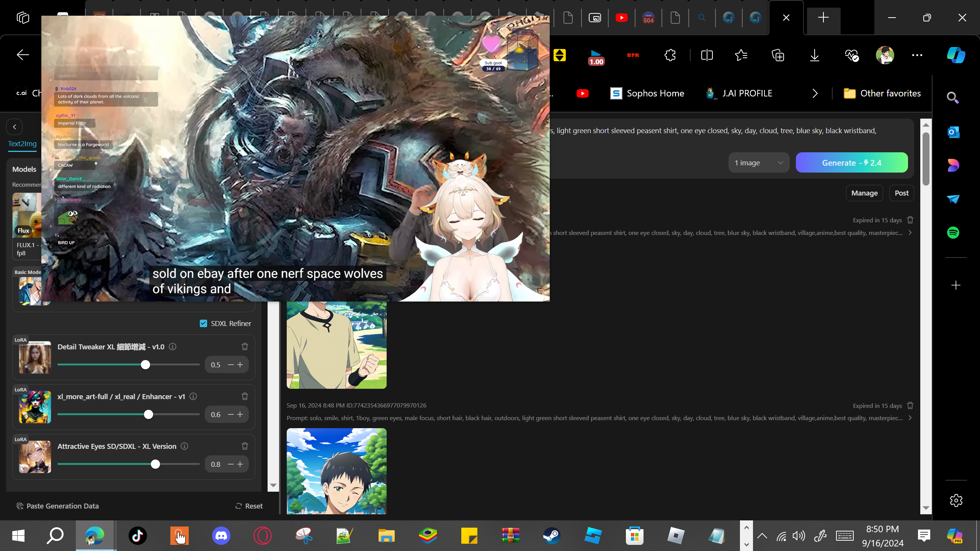
Task: Open the Downloads toolbar icon
Action: (x=815, y=55)
